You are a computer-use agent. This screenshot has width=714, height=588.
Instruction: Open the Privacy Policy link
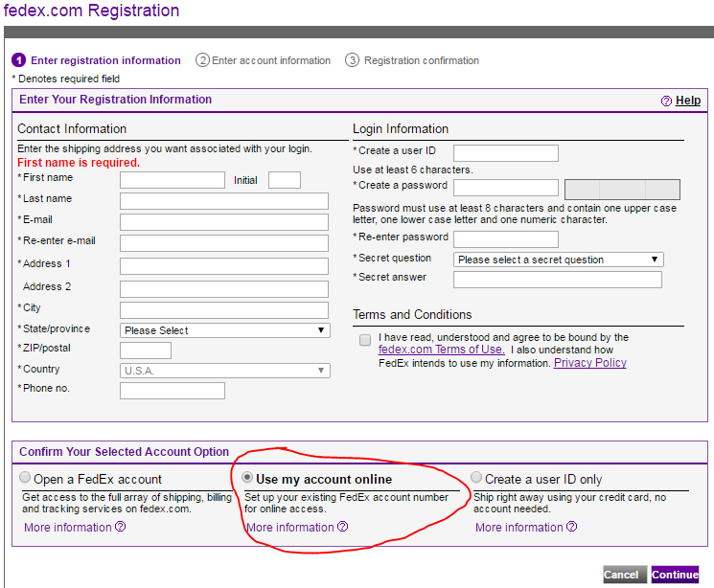coord(590,363)
